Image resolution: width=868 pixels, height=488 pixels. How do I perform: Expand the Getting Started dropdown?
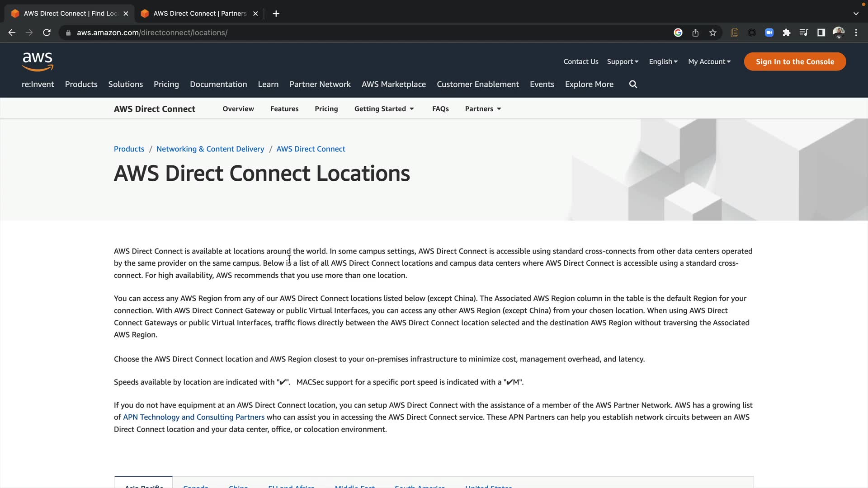(384, 109)
